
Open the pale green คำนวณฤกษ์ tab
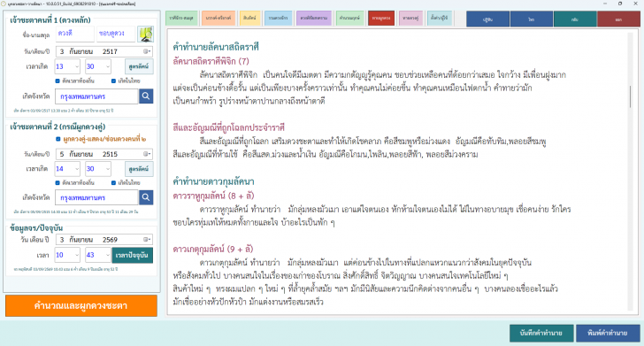pos(350,18)
